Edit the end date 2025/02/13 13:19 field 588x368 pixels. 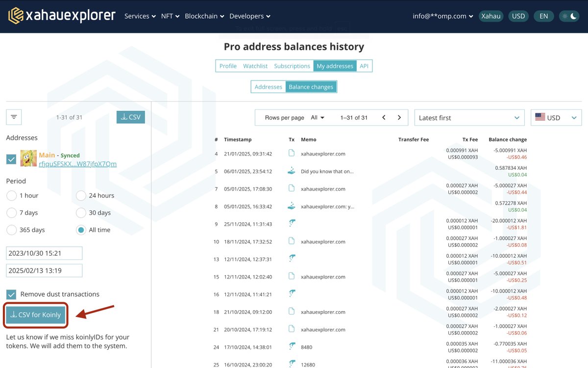44,270
